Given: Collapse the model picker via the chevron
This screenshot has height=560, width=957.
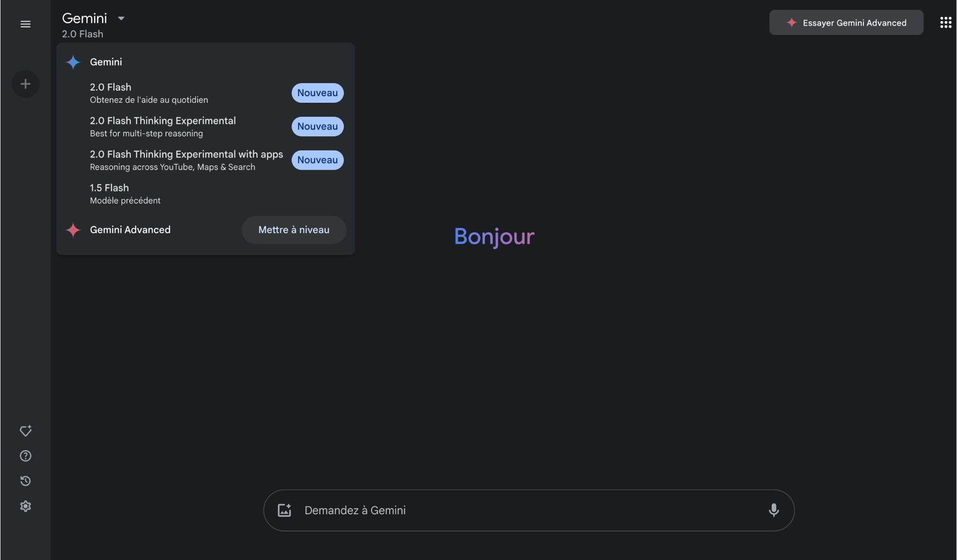Looking at the screenshot, I should click(x=121, y=19).
